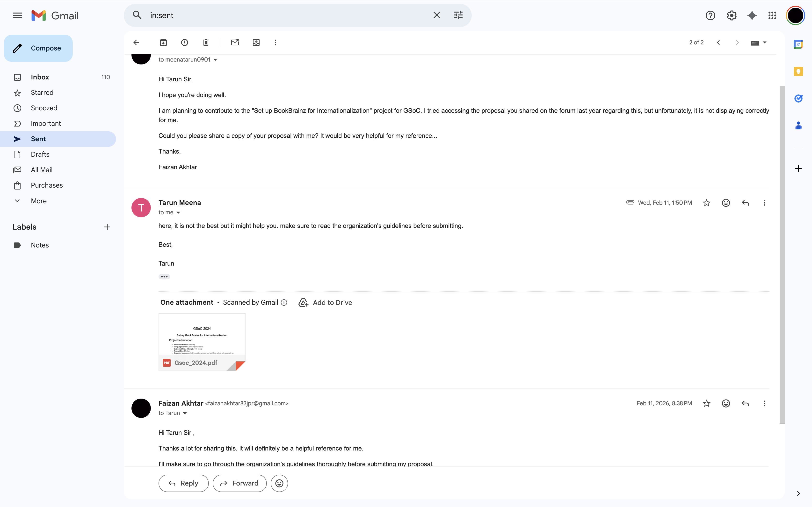The image size is (812, 507).
Task: Report this conversation as spam
Action: point(185,42)
